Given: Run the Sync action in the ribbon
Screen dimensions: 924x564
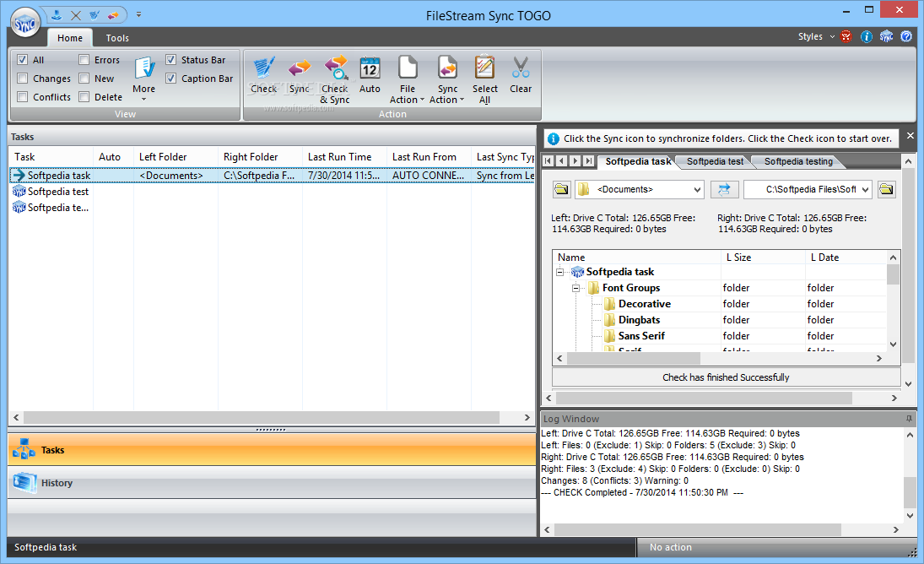Looking at the screenshot, I should (x=299, y=75).
